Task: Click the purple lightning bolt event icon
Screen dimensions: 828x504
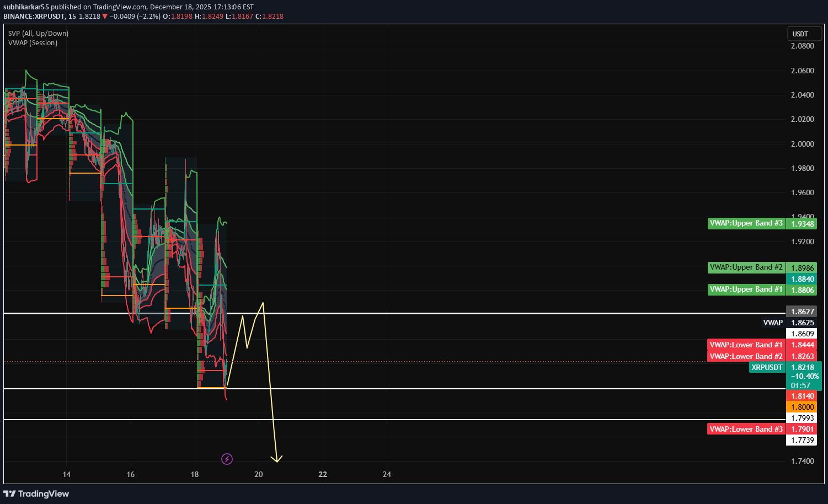Action: [227, 459]
